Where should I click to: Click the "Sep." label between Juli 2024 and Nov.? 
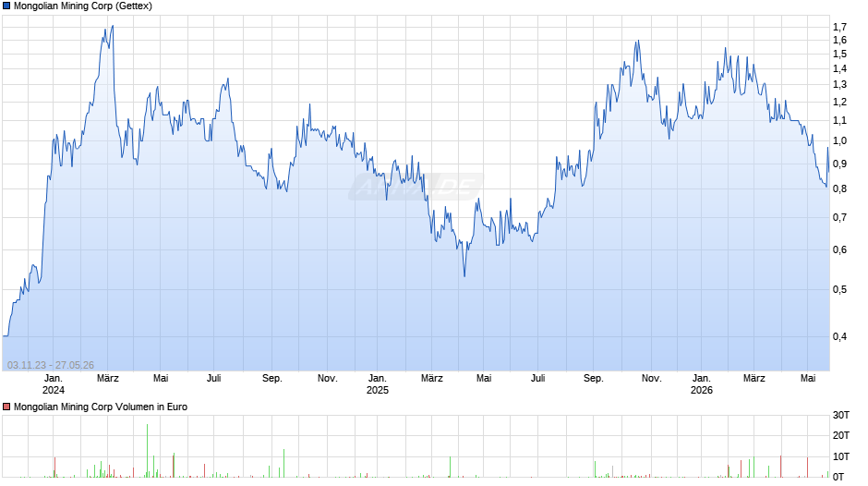(x=271, y=379)
